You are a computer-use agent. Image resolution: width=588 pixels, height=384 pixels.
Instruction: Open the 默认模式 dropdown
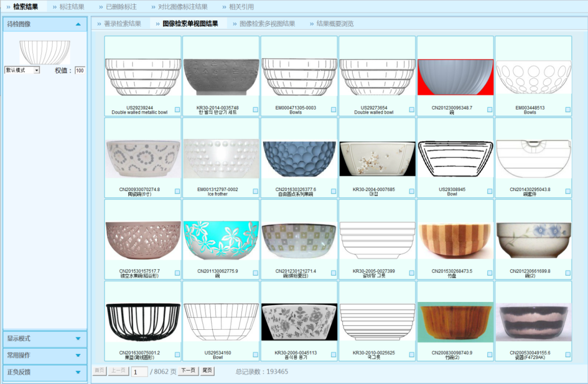point(22,70)
